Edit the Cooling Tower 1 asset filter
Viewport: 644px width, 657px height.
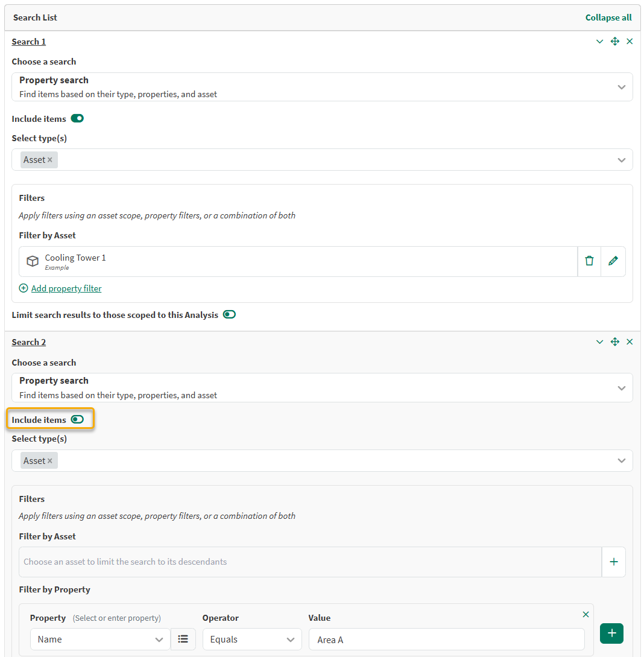click(x=613, y=261)
